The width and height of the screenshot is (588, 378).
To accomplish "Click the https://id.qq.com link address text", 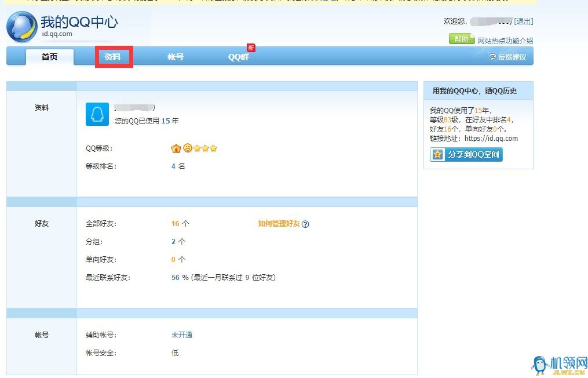I will pyautogui.click(x=491, y=139).
